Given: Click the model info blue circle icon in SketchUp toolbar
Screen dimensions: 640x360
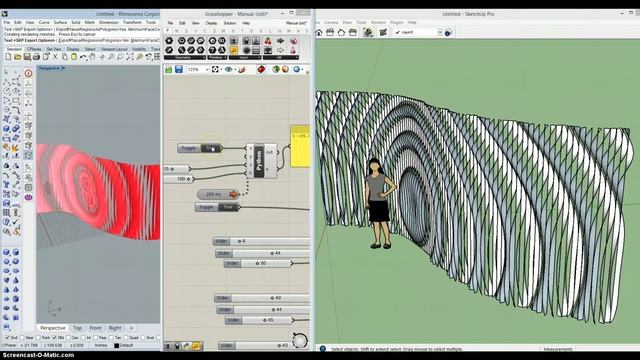Looking at the screenshot, I should [x=448, y=33].
